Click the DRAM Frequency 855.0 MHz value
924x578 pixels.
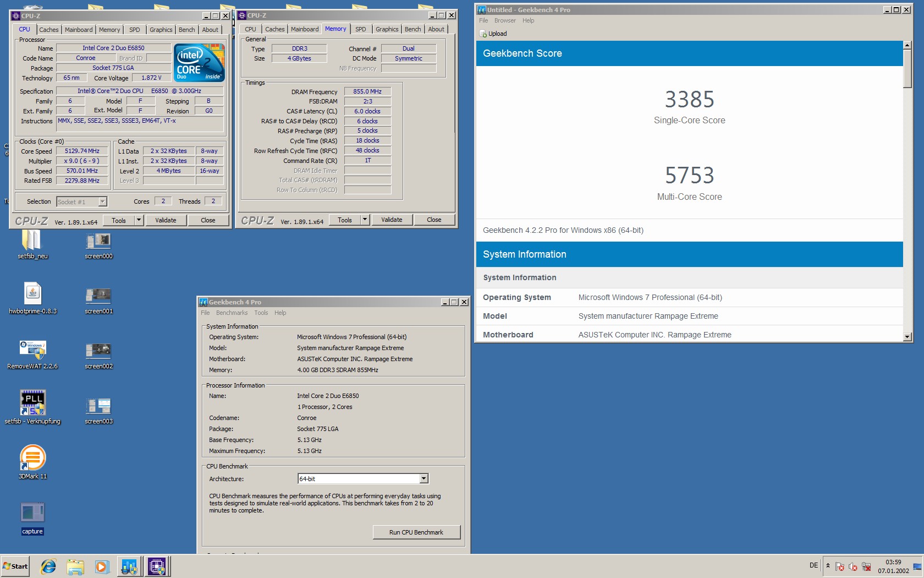(367, 91)
